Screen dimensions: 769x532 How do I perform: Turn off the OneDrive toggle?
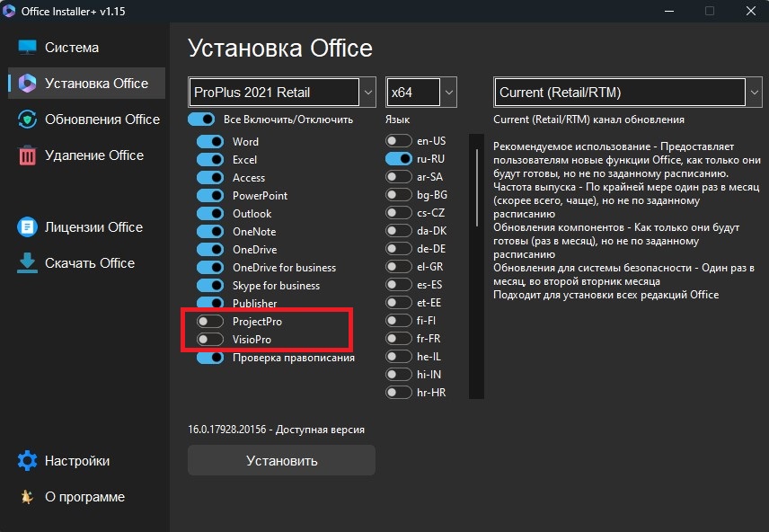click(x=210, y=249)
